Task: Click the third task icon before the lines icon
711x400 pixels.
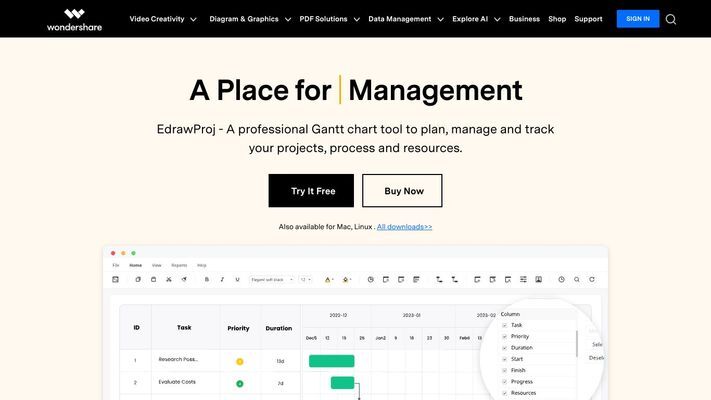Action: point(401,279)
